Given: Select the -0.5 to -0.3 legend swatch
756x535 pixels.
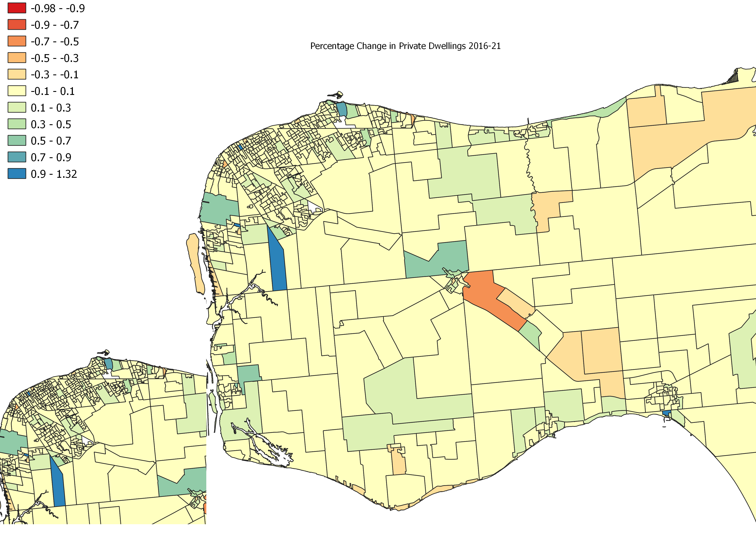Looking at the screenshot, I should [x=17, y=58].
